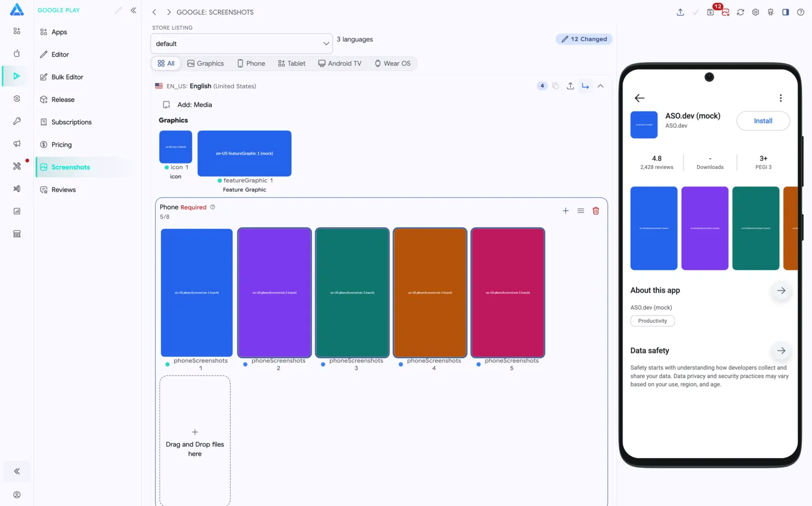Screen dimensions: 812x506
Task: Select the pink phoneScreenshots 5 thumbnail
Action: (508, 292)
